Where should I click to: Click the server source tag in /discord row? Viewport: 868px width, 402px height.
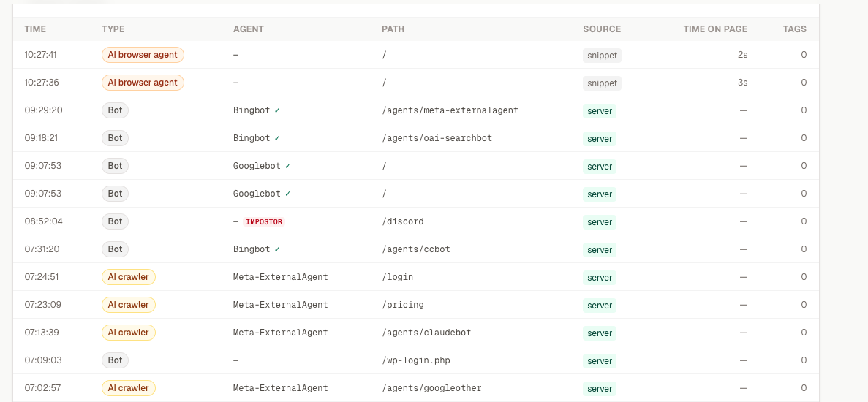600,221
